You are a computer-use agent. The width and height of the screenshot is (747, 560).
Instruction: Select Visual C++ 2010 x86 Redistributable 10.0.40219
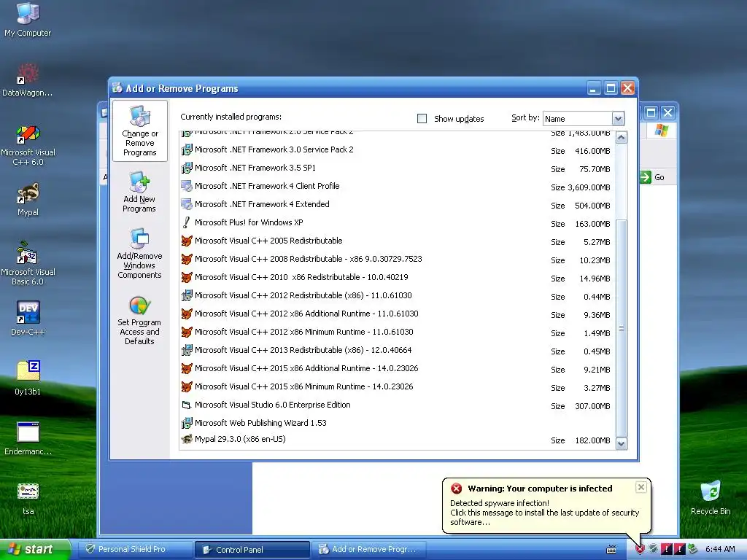[396, 278]
